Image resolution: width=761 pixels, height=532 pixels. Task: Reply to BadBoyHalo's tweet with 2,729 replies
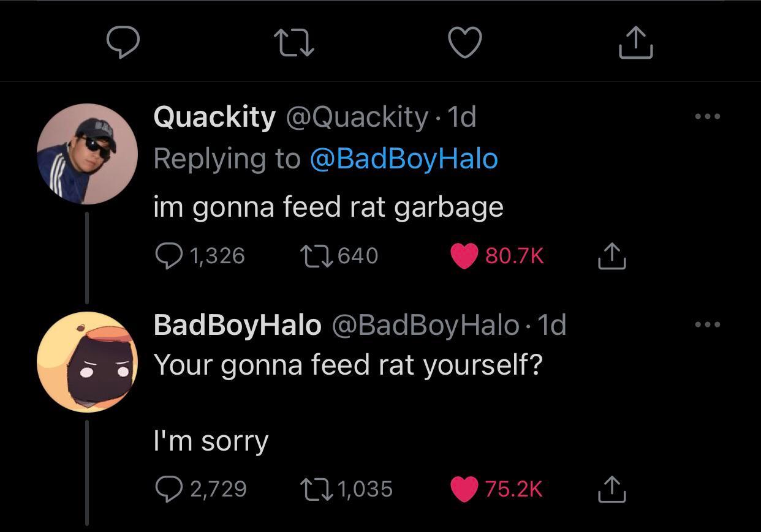(168, 489)
